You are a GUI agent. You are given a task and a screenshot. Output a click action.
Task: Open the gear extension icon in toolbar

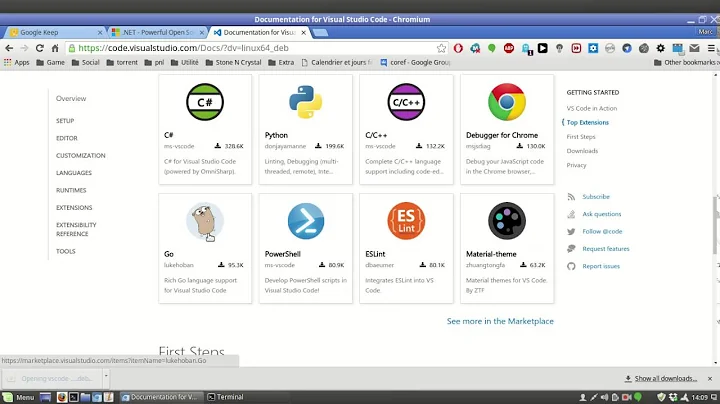pyautogui.click(x=660, y=48)
